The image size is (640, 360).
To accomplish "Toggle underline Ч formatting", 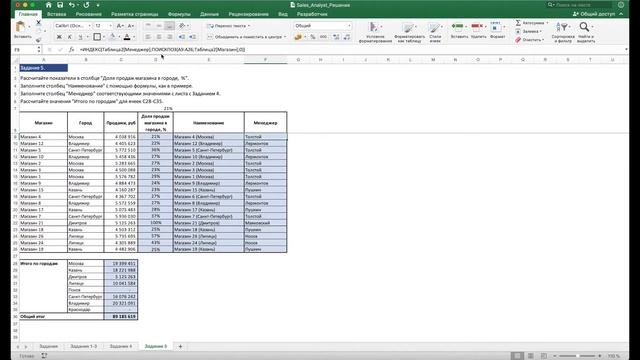I will (80, 37).
